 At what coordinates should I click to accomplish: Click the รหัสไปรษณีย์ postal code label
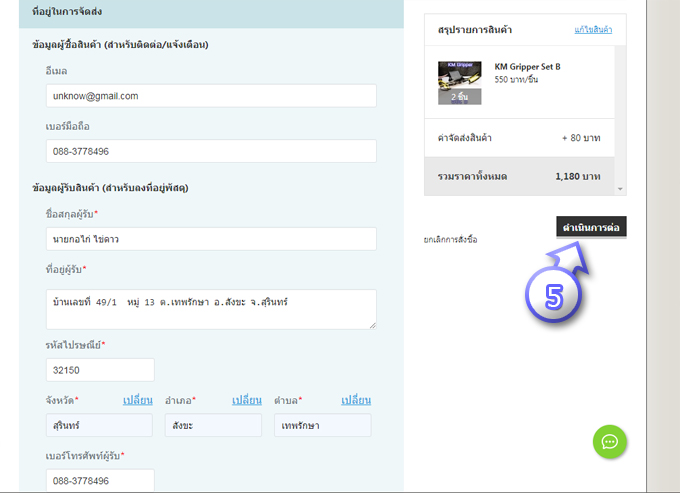[75, 345]
